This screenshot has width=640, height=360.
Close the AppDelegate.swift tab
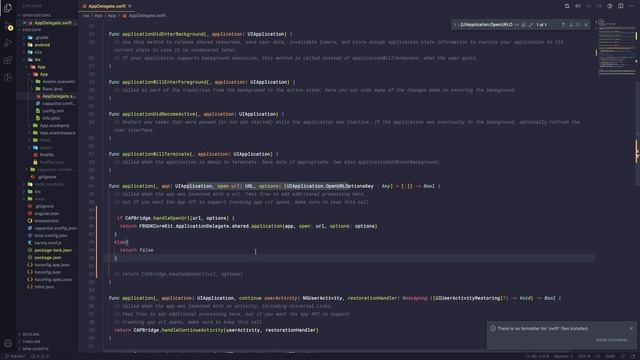pos(130,6)
